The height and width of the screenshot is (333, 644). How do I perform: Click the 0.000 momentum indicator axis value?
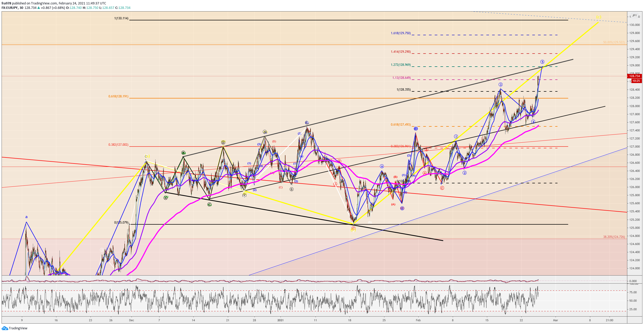click(x=633, y=281)
